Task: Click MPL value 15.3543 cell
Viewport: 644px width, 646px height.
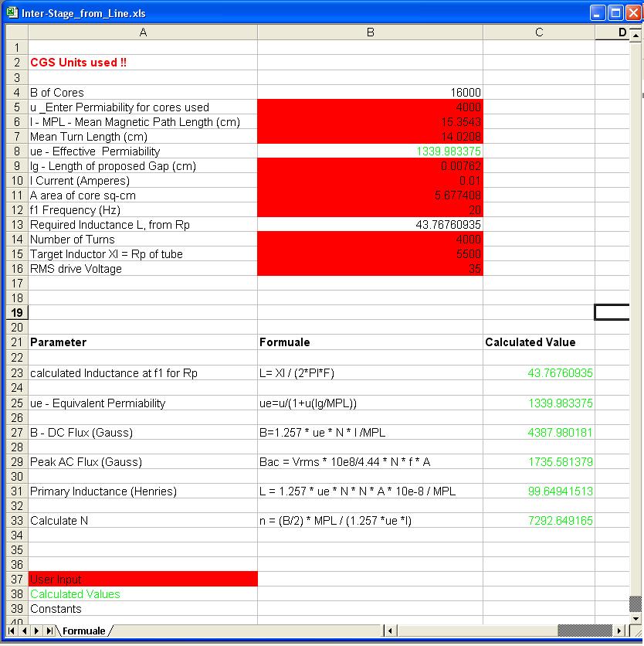Action: coord(370,122)
